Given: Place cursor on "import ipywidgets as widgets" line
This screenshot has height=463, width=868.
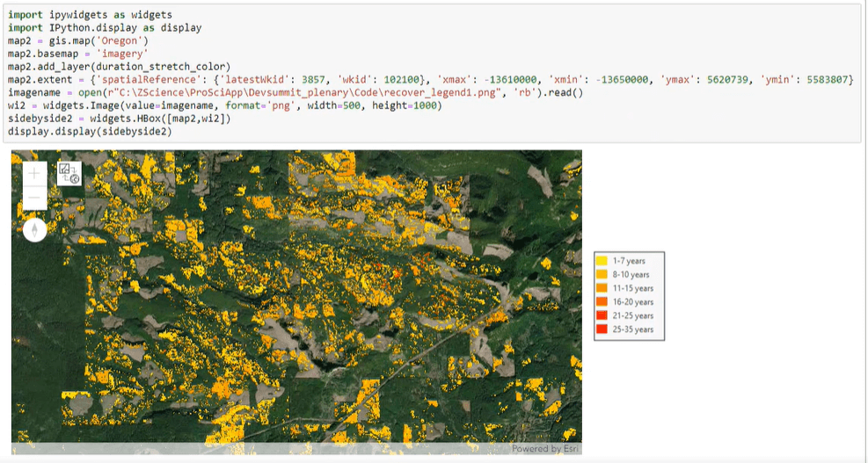Looking at the screenshot, I should tap(91, 15).
